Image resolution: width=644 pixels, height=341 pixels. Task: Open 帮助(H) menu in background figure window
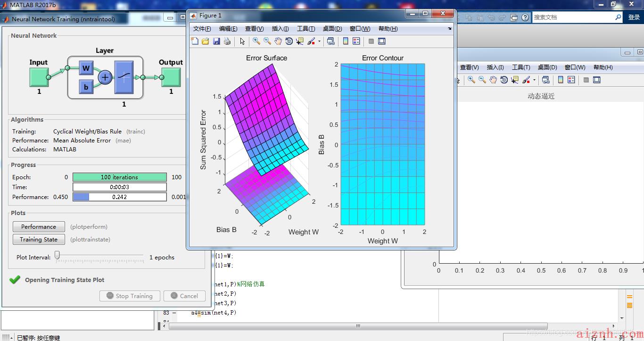point(603,67)
